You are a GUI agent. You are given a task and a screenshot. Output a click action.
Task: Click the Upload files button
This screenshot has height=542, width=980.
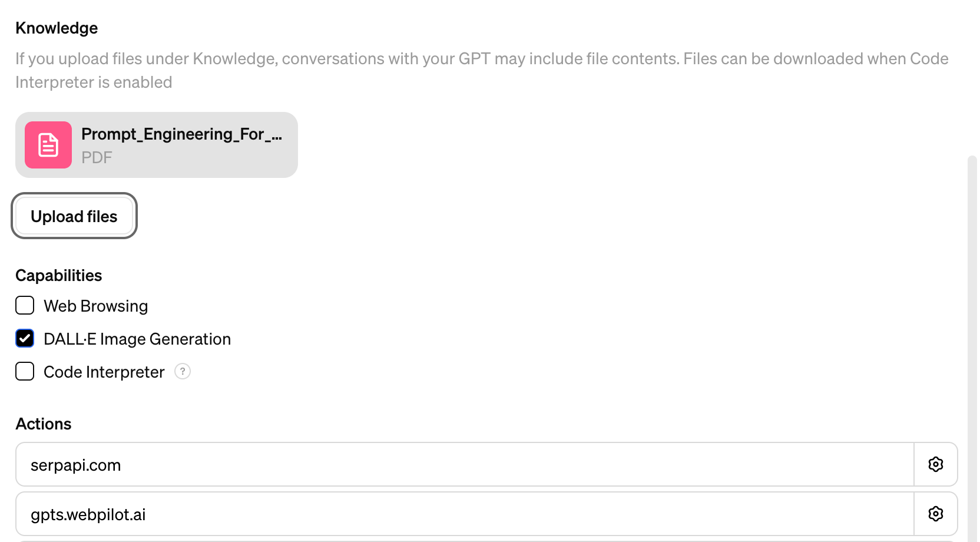(74, 216)
